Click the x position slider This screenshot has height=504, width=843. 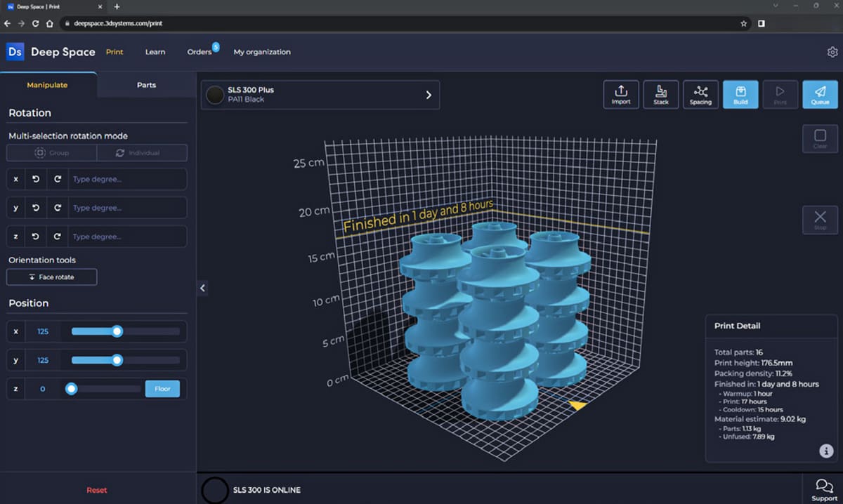point(125,331)
